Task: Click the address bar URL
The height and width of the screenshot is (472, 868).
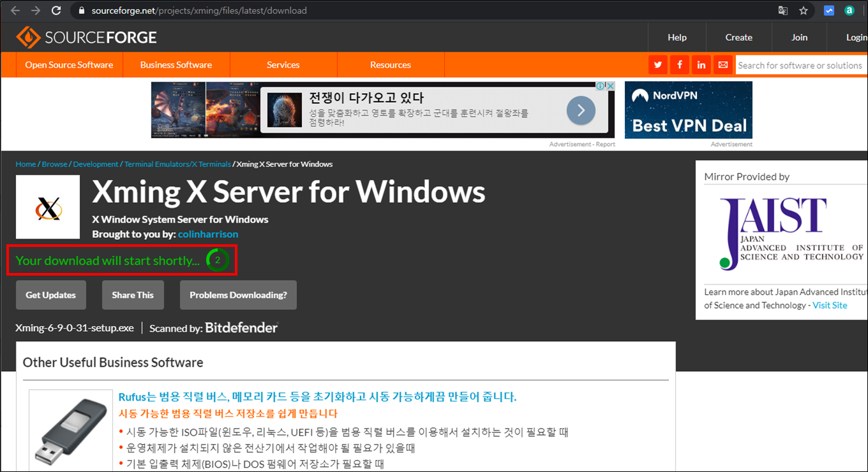Action: pos(199,11)
